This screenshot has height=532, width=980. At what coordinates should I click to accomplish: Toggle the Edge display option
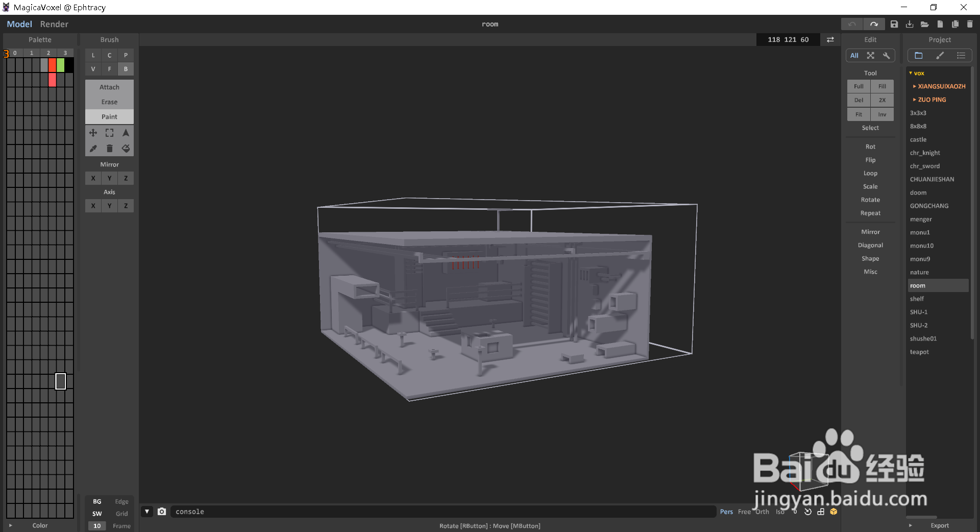click(x=121, y=501)
